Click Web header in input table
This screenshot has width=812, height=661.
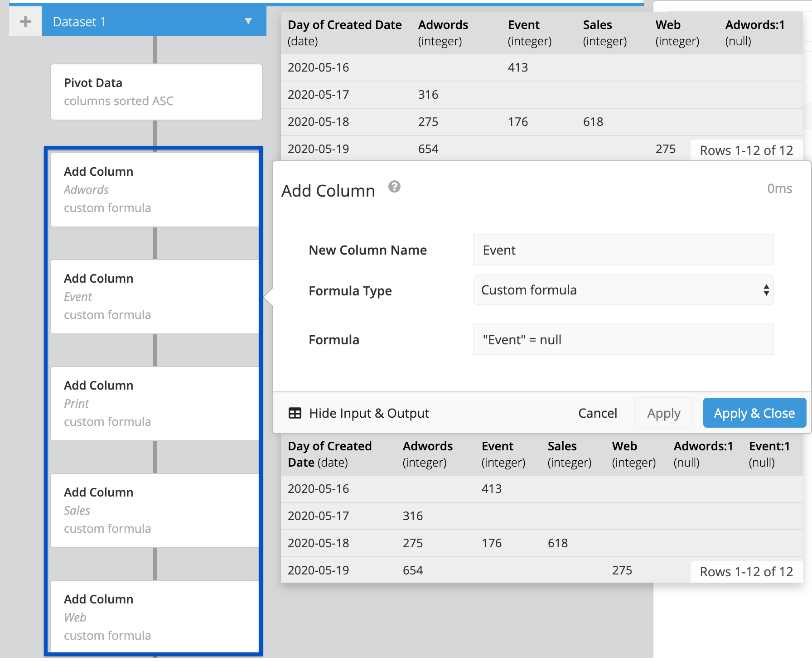(x=677, y=33)
